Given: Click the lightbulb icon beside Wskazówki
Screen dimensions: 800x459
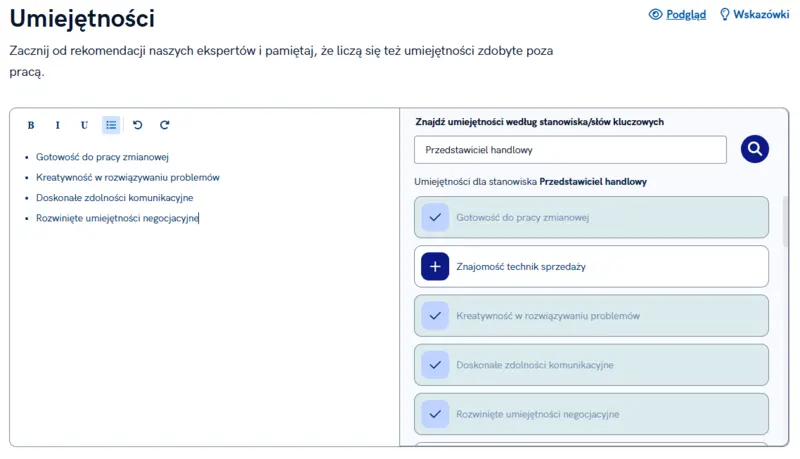Looking at the screenshot, I should pos(725,15).
